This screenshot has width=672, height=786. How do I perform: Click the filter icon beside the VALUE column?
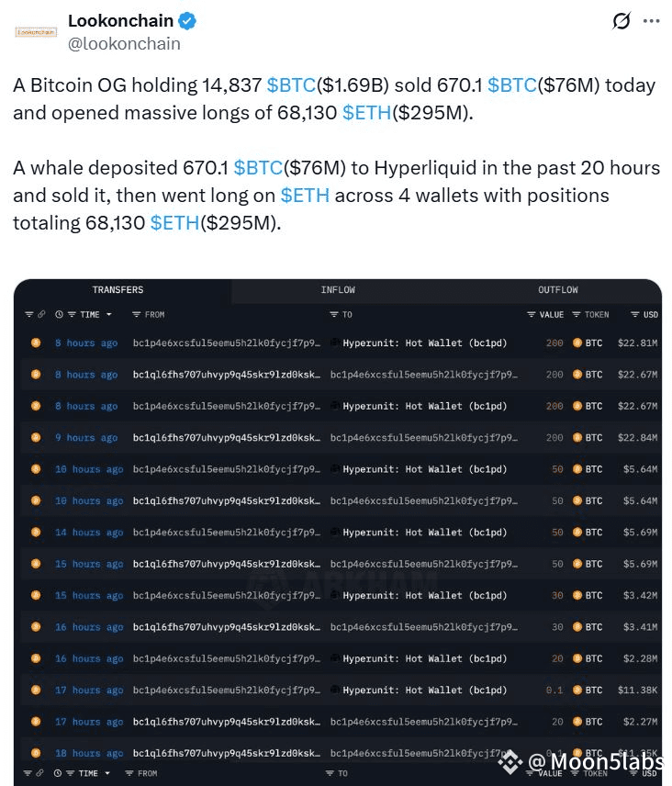click(x=532, y=314)
